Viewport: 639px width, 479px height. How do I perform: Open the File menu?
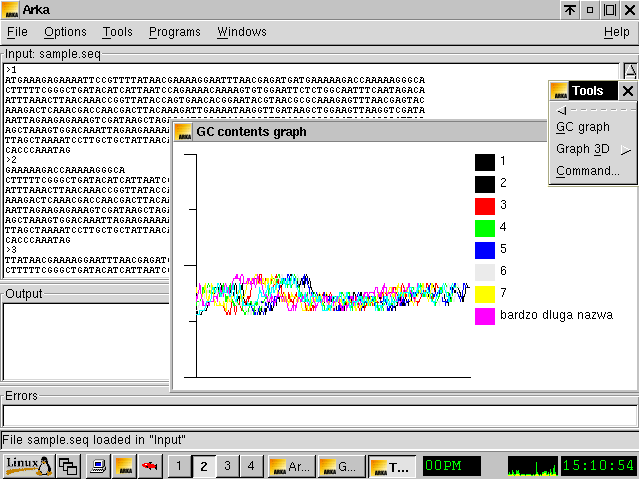click(x=17, y=32)
